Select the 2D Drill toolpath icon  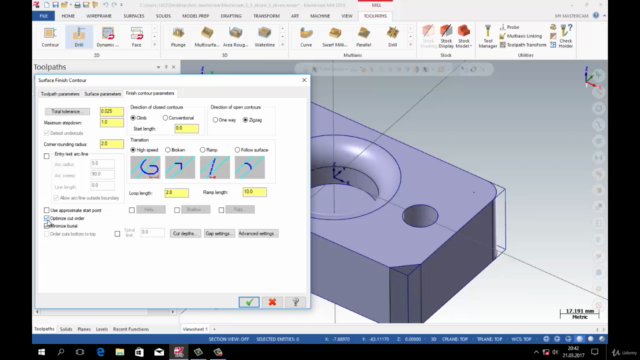pyautogui.click(x=79, y=37)
